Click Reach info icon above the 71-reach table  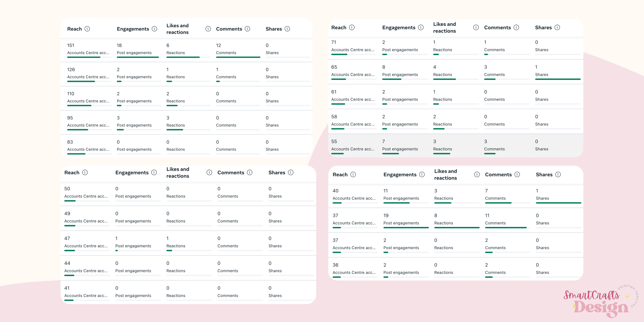click(x=352, y=27)
